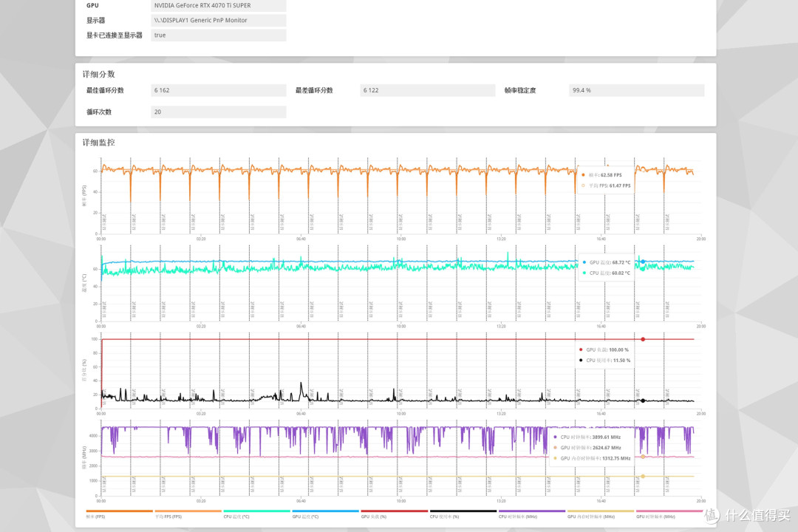Toggle the CPU 时钟频率 (MHz) purple legend series
This screenshot has height=532, width=798.
(531, 514)
